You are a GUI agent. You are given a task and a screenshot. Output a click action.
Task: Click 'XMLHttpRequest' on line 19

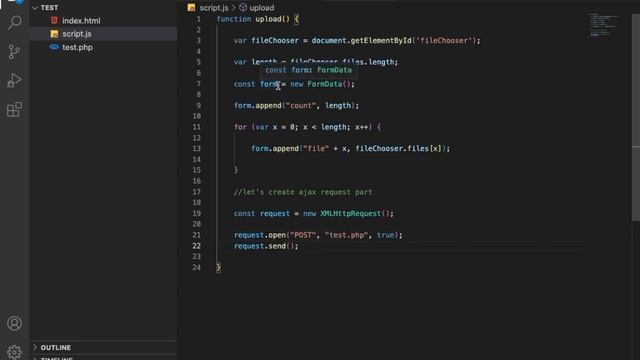coord(350,213)
